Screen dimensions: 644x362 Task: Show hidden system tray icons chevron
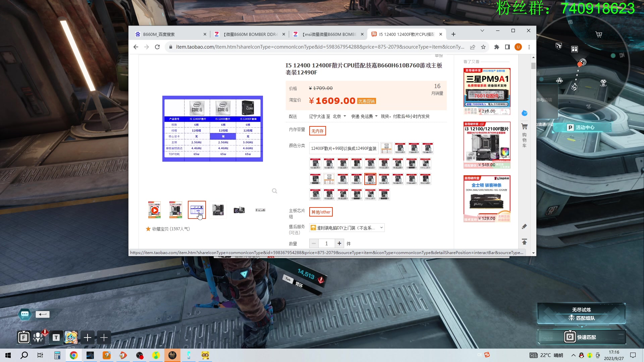pyautogui.click(x=573, y=355)
